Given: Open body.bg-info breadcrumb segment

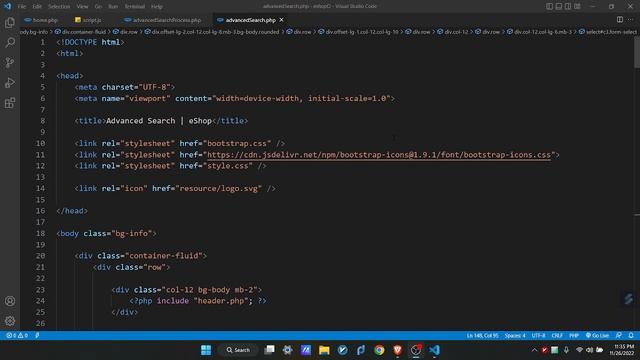Looking at the screenshot, I should pyautogui.click(x=34, y=32).
